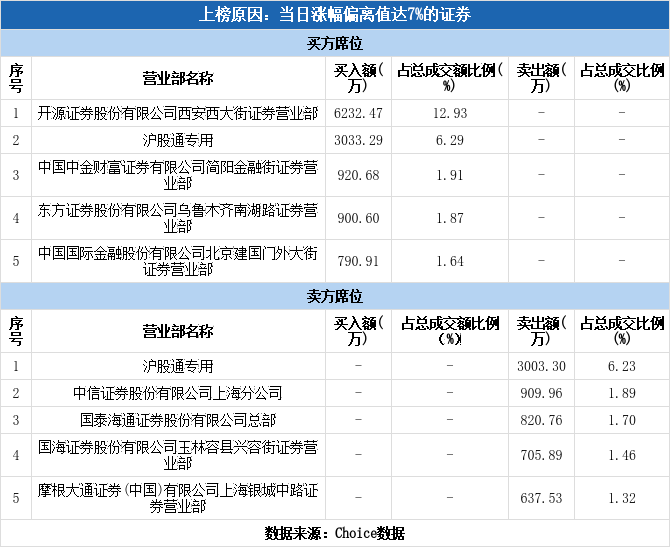Click buy amount 6232.47
This screenshot has width=670, height=547.
[358, 113]
